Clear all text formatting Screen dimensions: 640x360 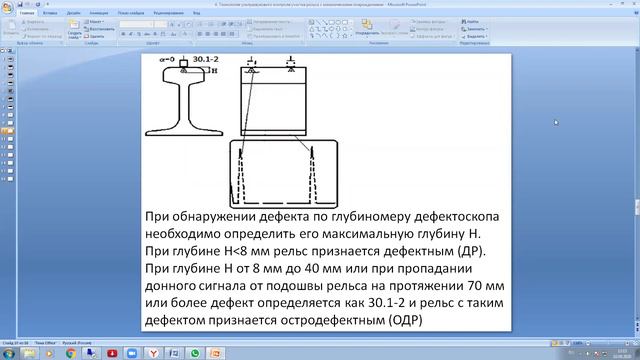coord(189,24)
